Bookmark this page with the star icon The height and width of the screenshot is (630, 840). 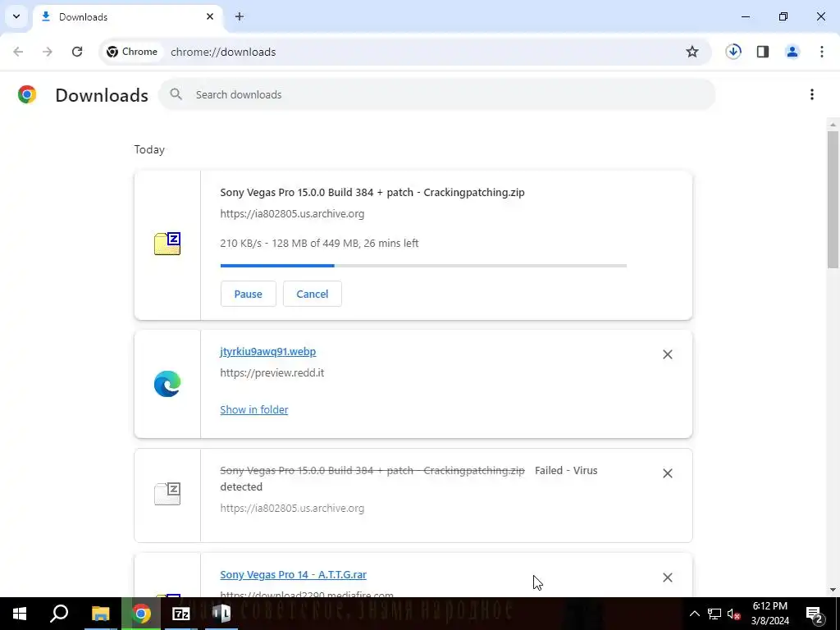click(x=692, y=52)
